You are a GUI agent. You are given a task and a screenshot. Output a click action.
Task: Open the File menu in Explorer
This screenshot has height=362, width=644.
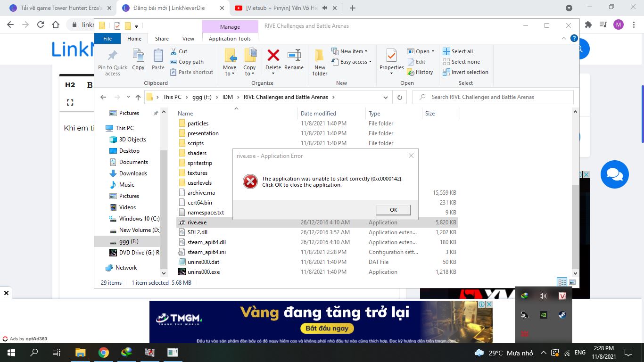[x=107, y=39]
